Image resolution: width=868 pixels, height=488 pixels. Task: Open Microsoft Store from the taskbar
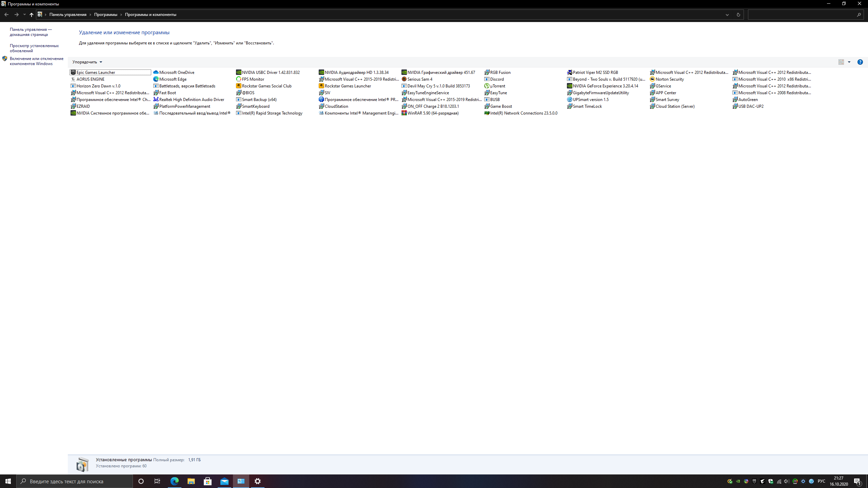[x=208, y=481]
